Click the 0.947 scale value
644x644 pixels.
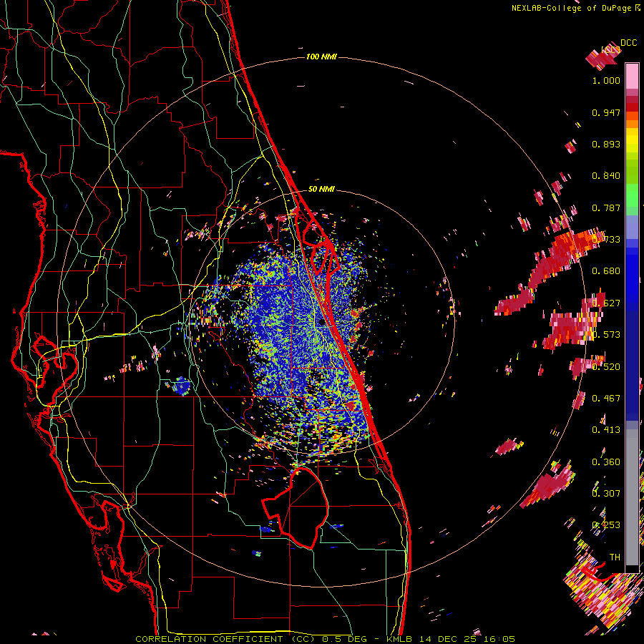pos(606,112)
